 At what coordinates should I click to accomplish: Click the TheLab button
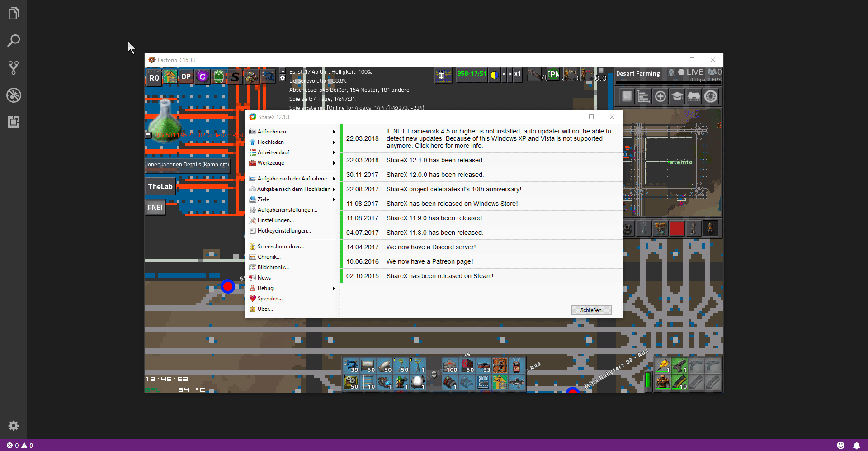pos(160,186)
